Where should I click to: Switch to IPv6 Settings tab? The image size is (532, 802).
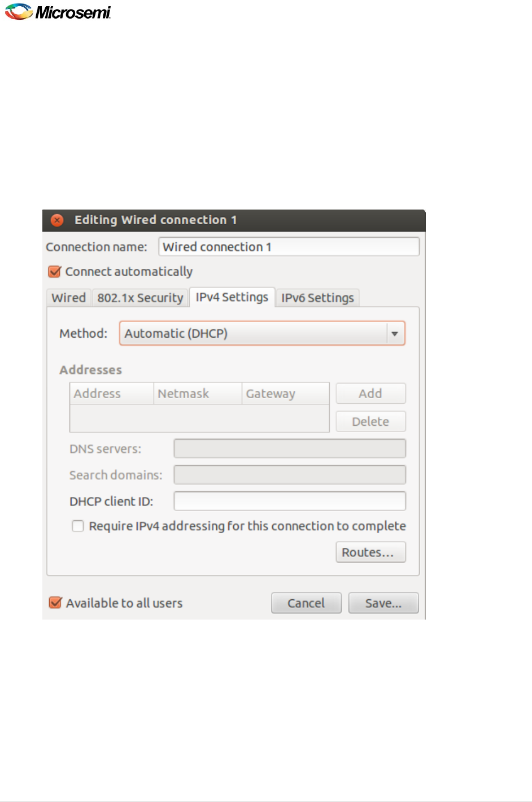pos(317,298)
